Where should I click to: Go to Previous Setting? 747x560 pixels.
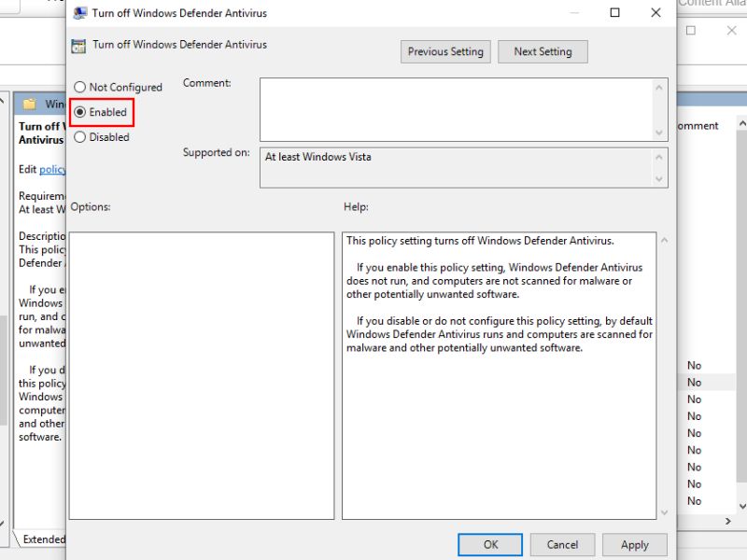(445, 51)
